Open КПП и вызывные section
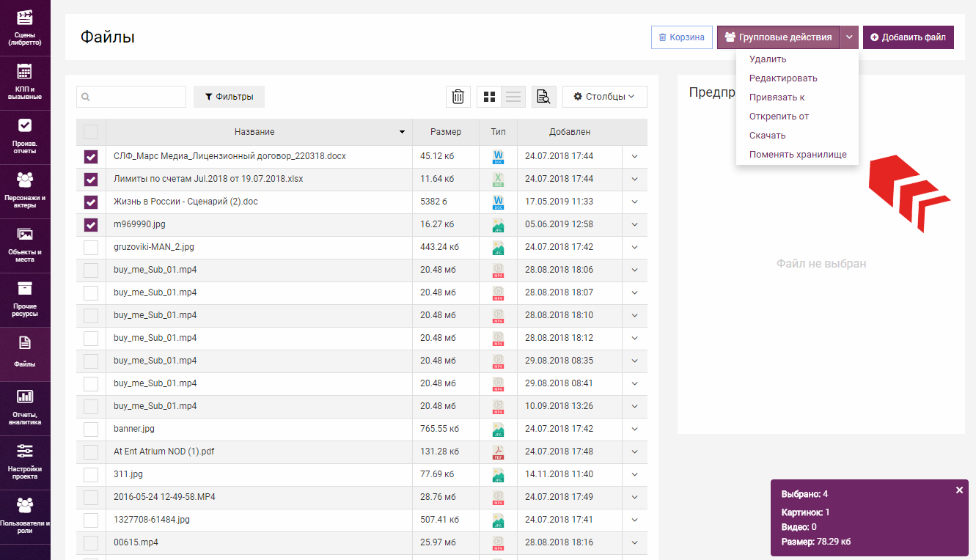This screenshot has width=976, height=560. (x=25, y=82)
